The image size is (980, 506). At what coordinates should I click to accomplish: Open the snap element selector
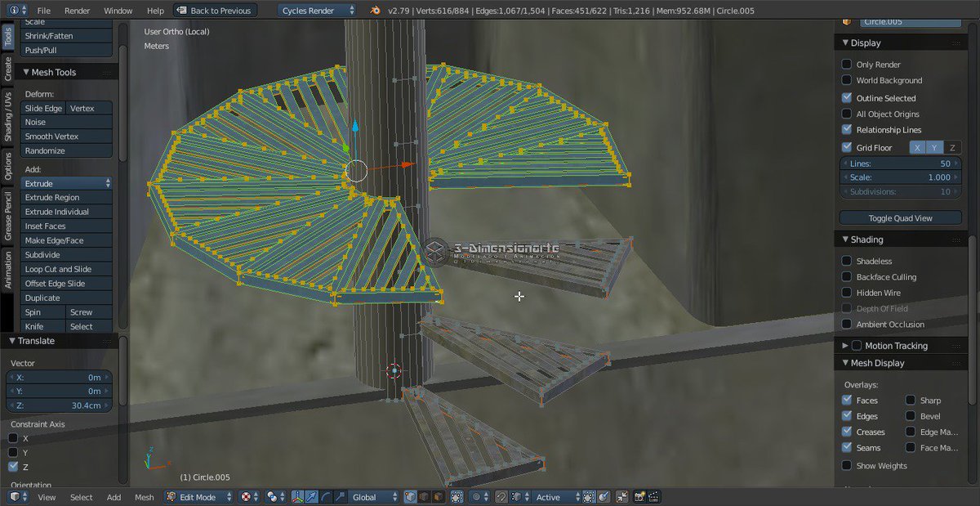[x=520, y=497]
